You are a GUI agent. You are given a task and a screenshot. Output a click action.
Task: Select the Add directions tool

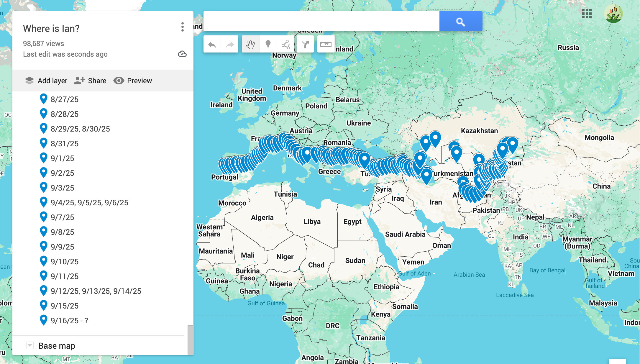pyautogui.click(x=305, y=45)
